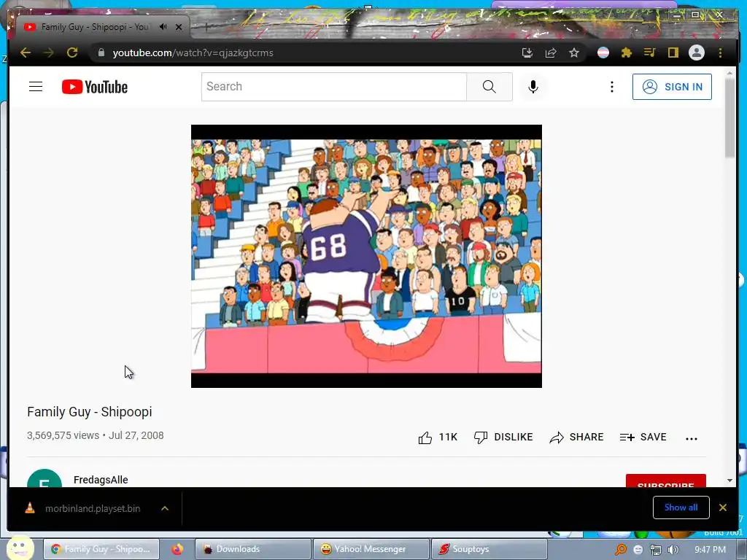Mute the tab using the speaker icon
747x560 pixels.
(x=163, y=27)
